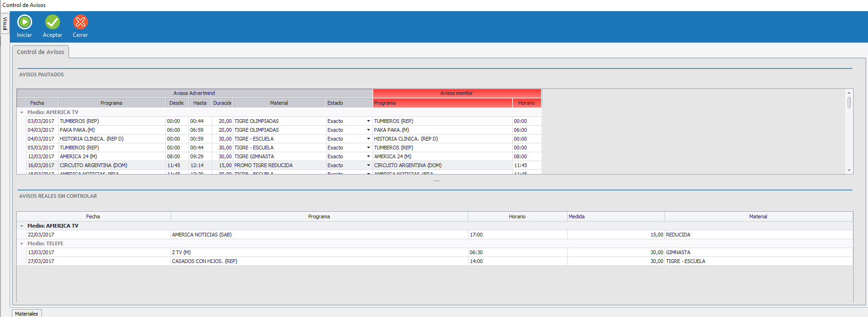This screenshot has width=868, height=317.
Task: Collapse Medio: AMERICA TV in Avisos Reales
Action: [21, 226]
